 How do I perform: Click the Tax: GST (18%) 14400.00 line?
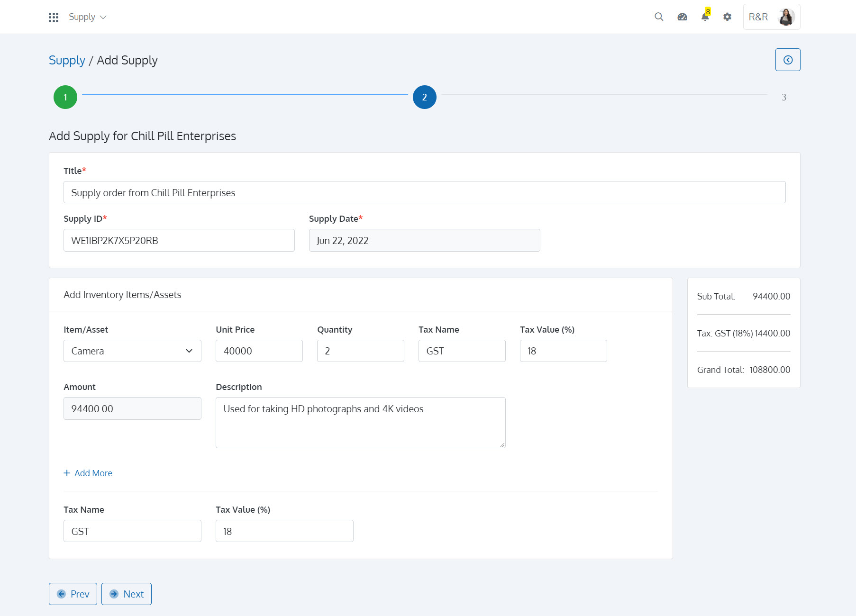point(744,333)
